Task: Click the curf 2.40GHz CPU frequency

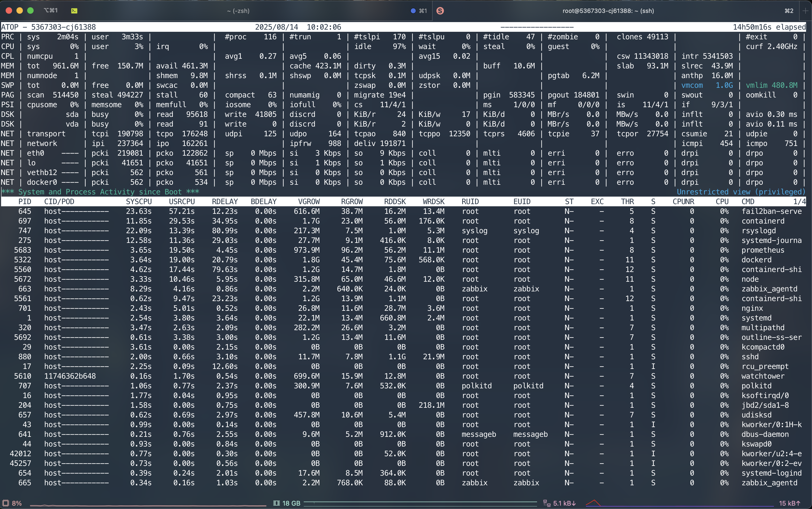Action: pyautogui.click(x=772, y=46)
